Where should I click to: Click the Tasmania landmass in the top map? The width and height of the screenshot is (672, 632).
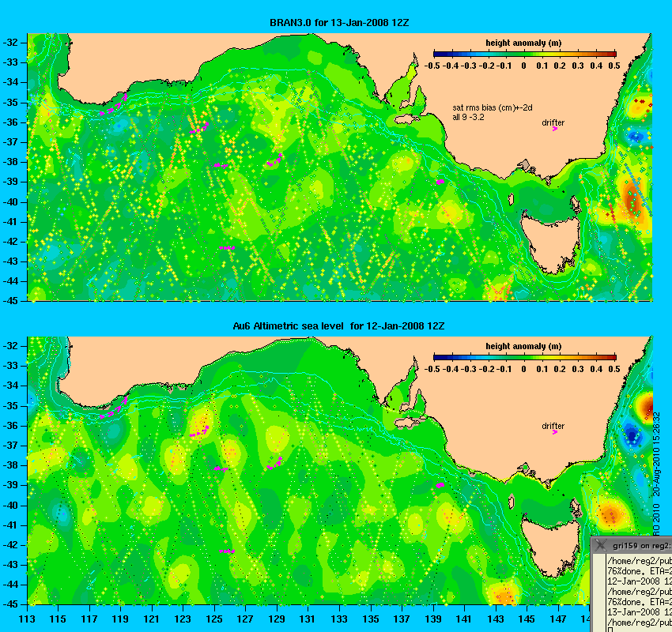550,242
